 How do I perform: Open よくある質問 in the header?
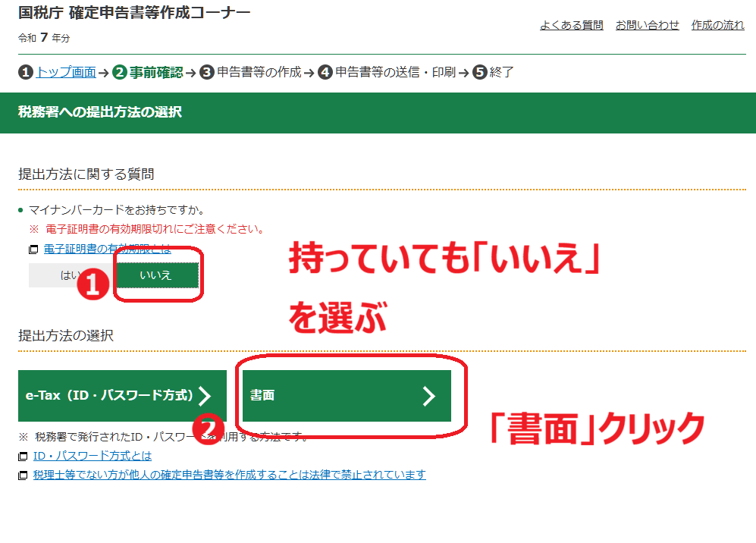571,25
